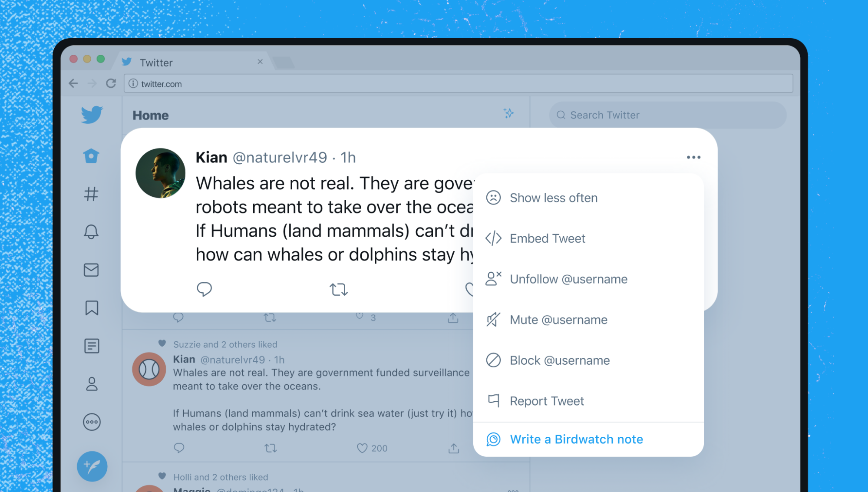
Task: Click the sparkle/magic Home filter icon
Action: 508,113
